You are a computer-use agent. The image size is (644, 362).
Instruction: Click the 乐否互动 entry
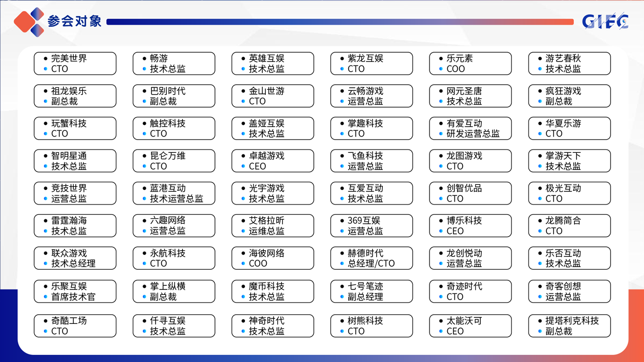[569, 258]
